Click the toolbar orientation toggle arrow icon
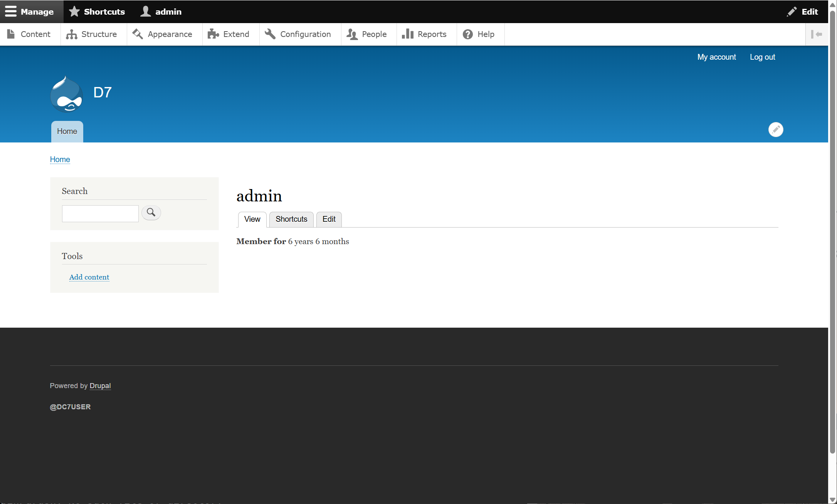The image size is (837, 504). (x=816, y=34)
